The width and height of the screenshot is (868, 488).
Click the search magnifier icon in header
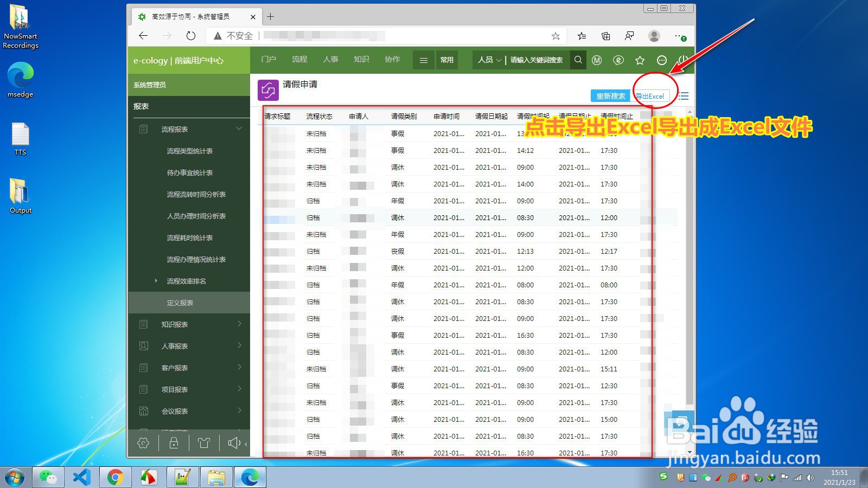click(578, 60)
